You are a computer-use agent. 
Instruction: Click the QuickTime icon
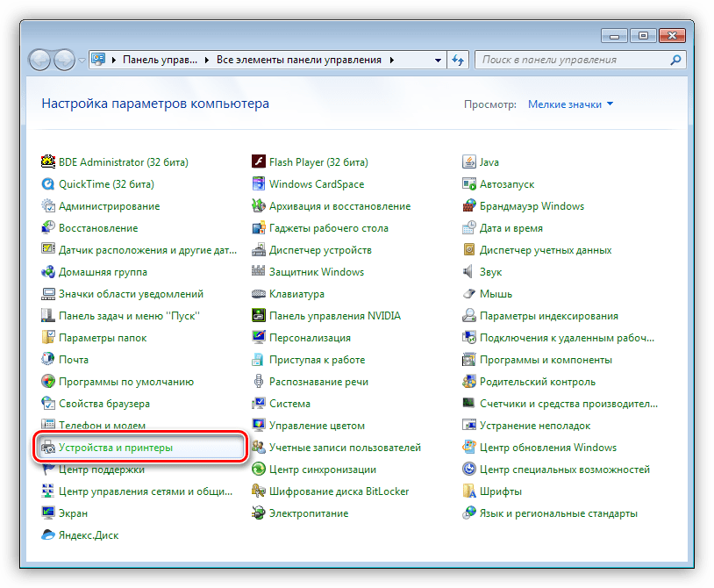[x=48, y=184]
